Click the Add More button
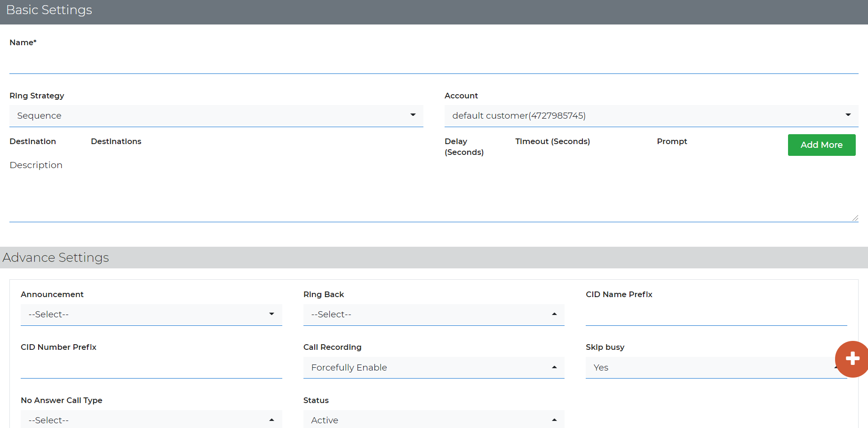868x428 pixels. (821, 145)
